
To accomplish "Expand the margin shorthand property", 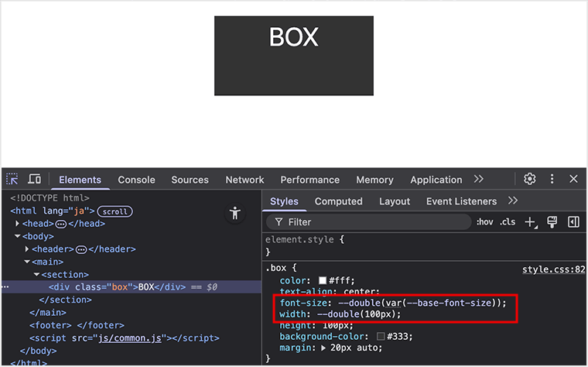I will point(323,348).
